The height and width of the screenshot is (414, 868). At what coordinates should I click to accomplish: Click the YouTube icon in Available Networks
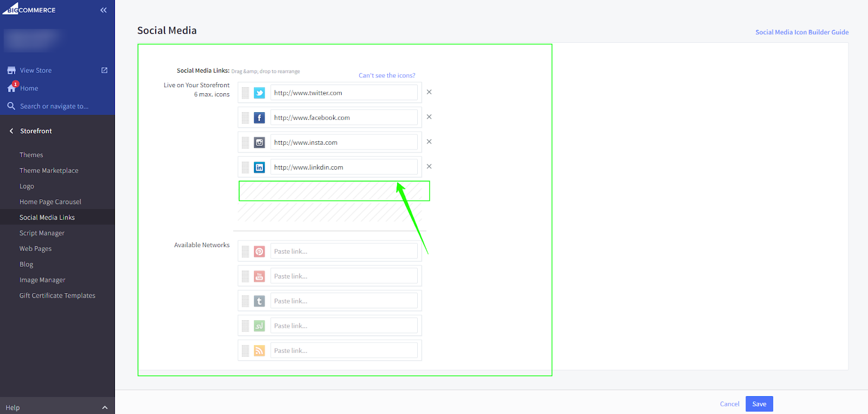pyautogui.click(x=259, y=276)
